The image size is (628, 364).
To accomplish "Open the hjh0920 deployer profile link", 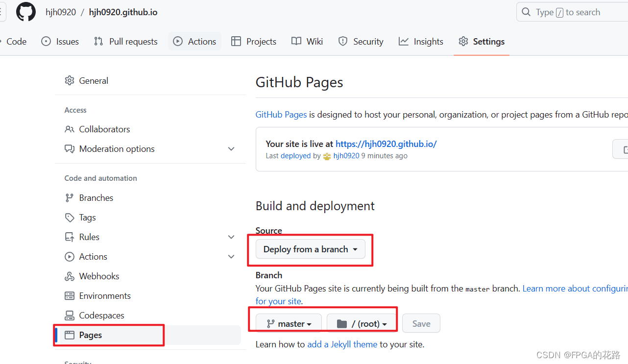I will coord(346,156).
